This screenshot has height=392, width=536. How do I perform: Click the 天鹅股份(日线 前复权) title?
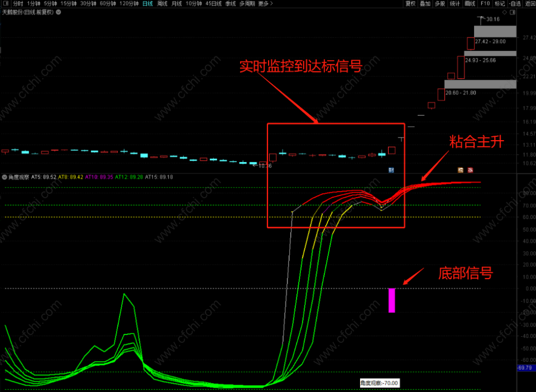(28, 12)
